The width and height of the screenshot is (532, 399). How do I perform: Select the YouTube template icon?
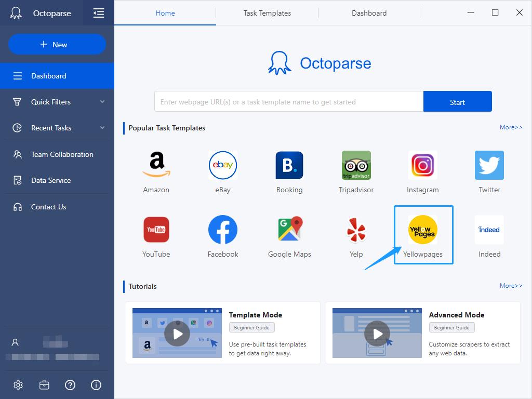156,230
